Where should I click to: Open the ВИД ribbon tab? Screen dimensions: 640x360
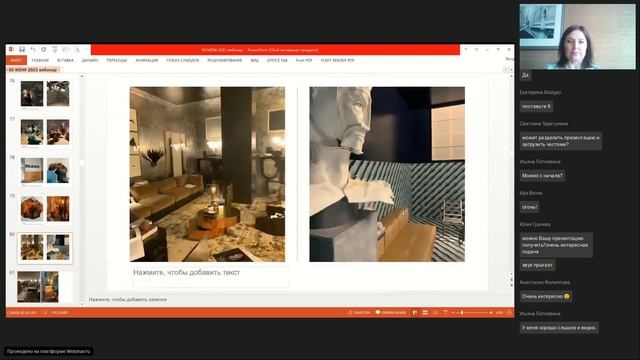(x=255, y=60)
